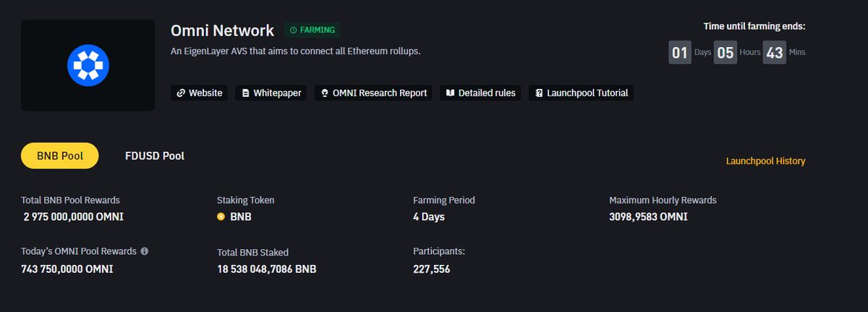Click the 743 750,0000 OMNI today's rewards value
This screenshot has height=312, width=868.
[x=67, y=269]
